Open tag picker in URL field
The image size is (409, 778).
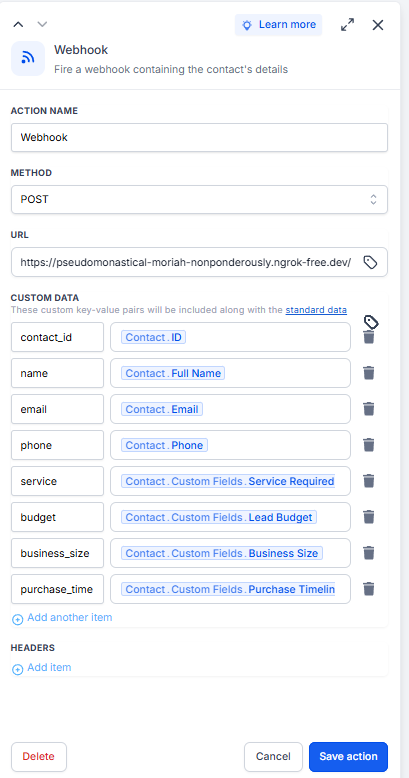coord(370,262)
